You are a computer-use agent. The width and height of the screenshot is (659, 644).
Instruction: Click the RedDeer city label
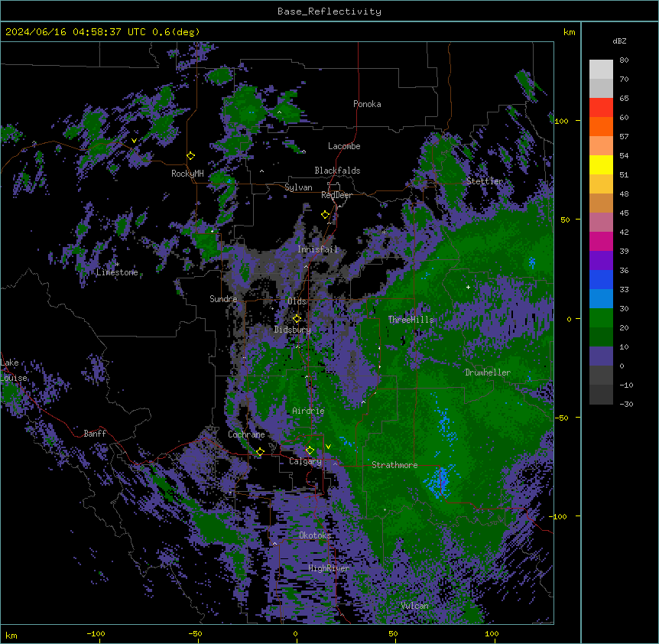click(336, 195)
